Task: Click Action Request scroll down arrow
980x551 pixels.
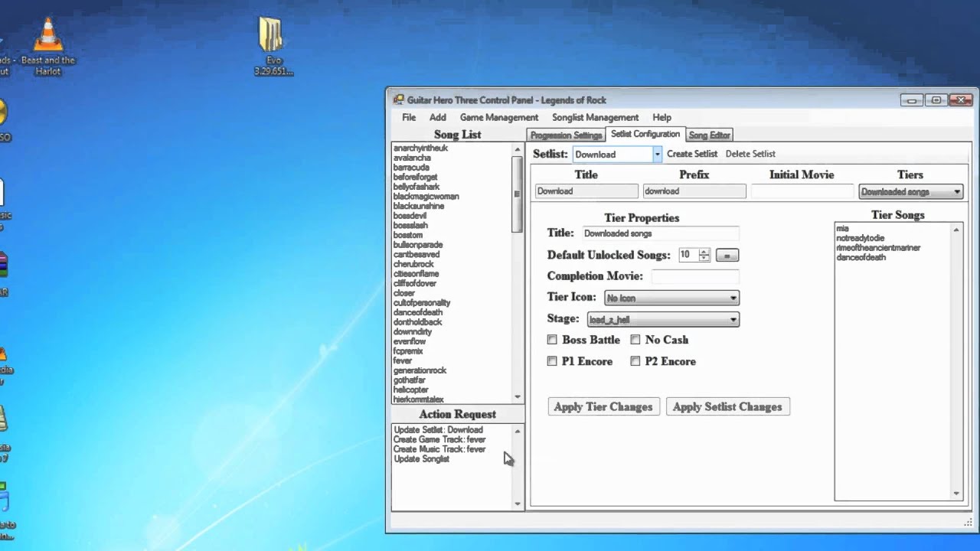Action: click(x=518, y=504)
